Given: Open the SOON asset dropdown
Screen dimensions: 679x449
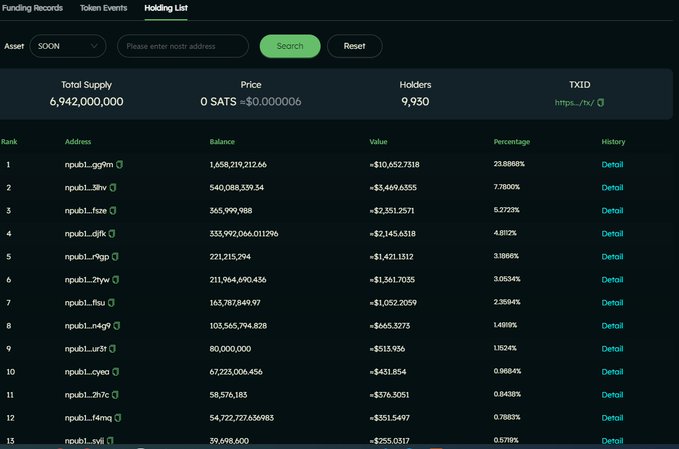Looking at the screenshot, I should 68,46.
